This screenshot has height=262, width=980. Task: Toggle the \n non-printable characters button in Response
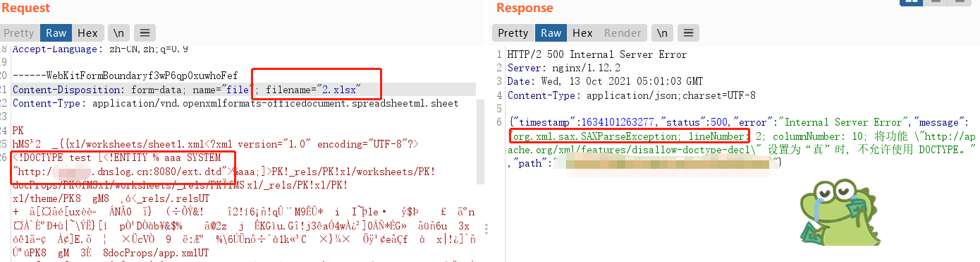662,32
